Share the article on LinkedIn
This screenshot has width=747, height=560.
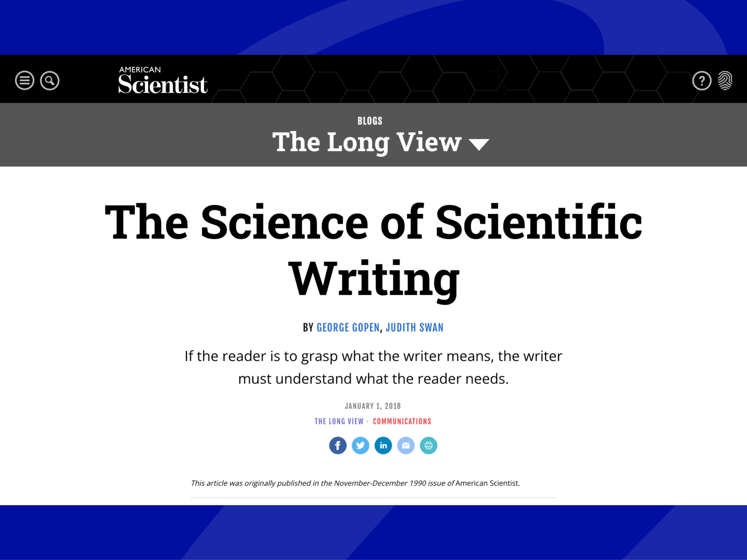coord(383,445)
